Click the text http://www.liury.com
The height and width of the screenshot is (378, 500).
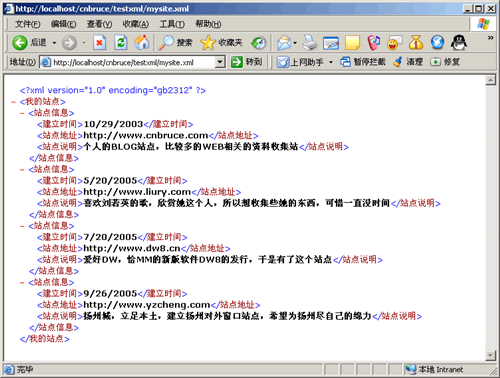[137, 192]
